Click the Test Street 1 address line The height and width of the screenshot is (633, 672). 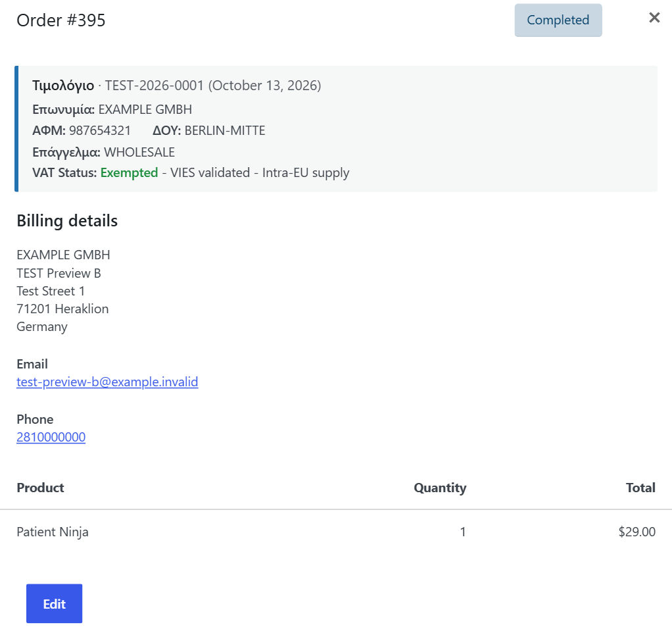(51, 291)
